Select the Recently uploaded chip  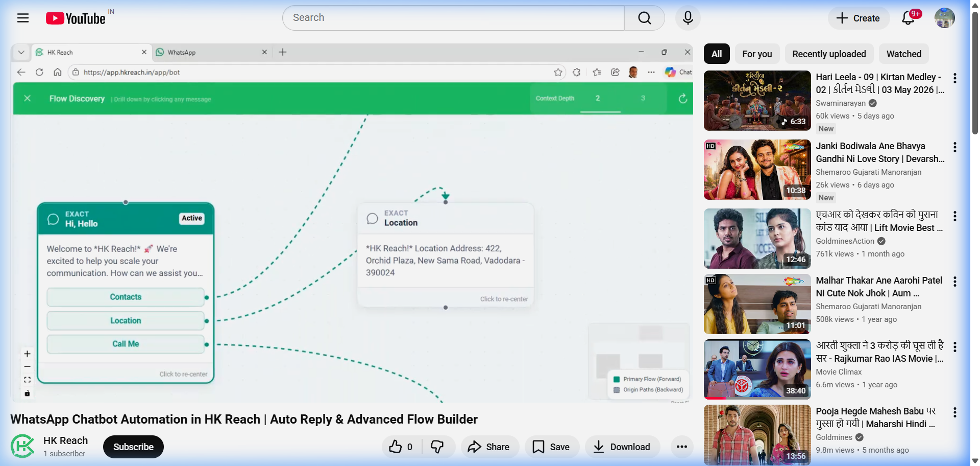tap(829, 54)
